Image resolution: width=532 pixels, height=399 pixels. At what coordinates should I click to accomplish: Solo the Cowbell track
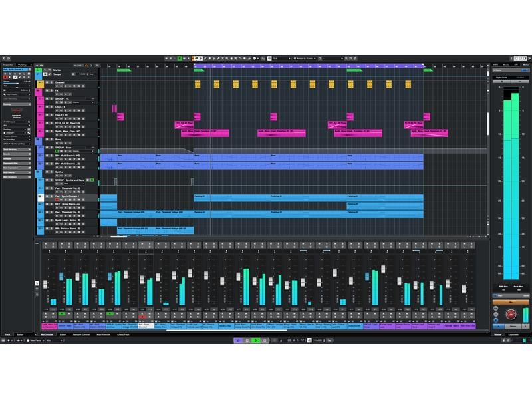pos(51,82)
